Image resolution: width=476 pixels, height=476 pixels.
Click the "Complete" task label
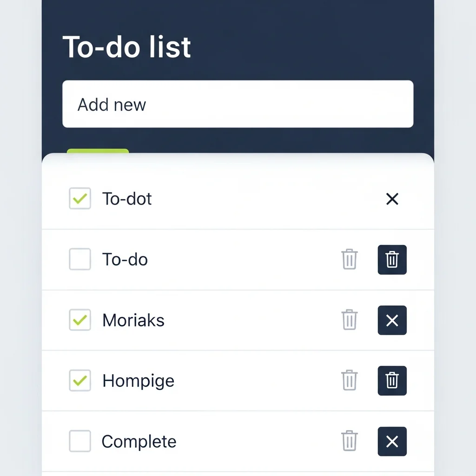[139, 441]
